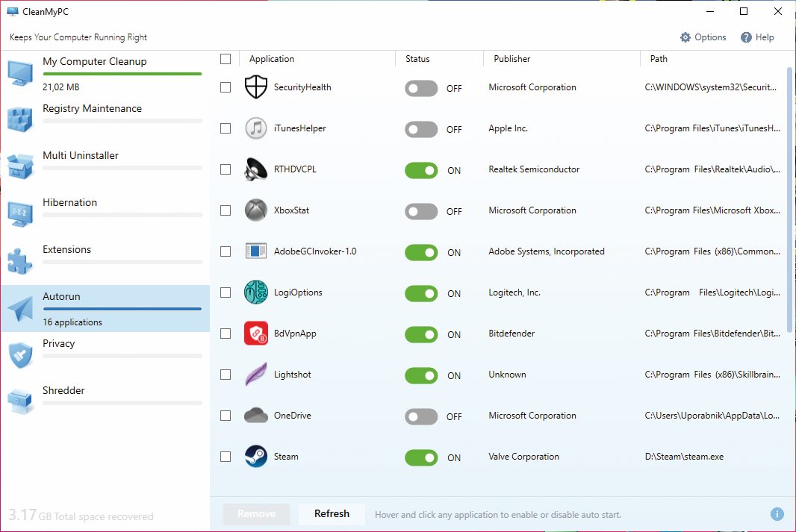Screen dimensions: 796x532
Task: Click the OneDrive cloud icon
Action: pos(256,416)
